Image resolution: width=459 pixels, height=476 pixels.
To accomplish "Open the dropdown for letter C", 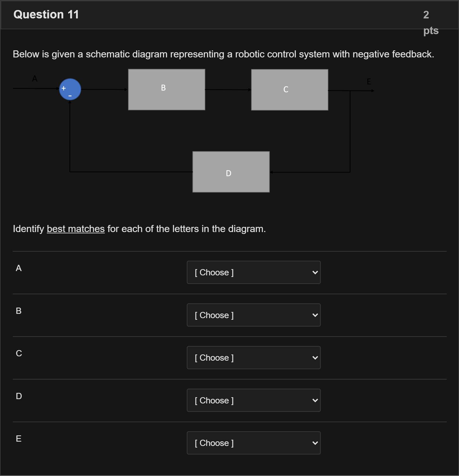I will click(253, 358).
